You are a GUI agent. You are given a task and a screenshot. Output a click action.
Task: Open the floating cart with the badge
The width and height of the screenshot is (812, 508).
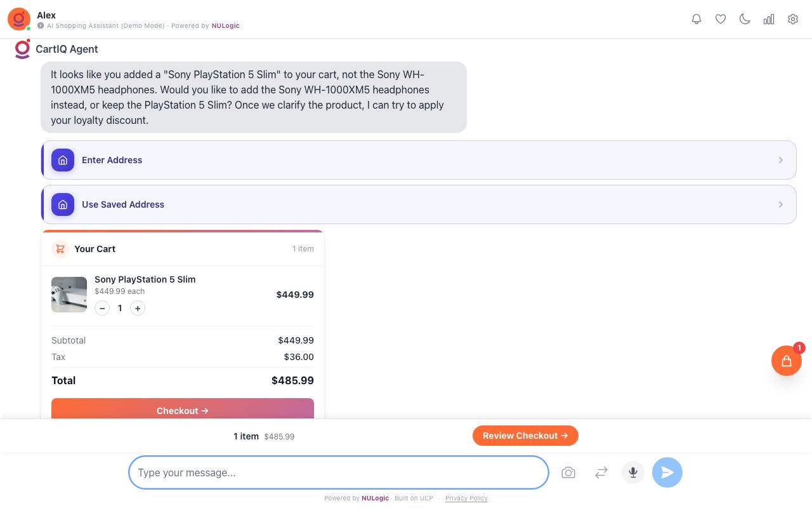point(787,361)
